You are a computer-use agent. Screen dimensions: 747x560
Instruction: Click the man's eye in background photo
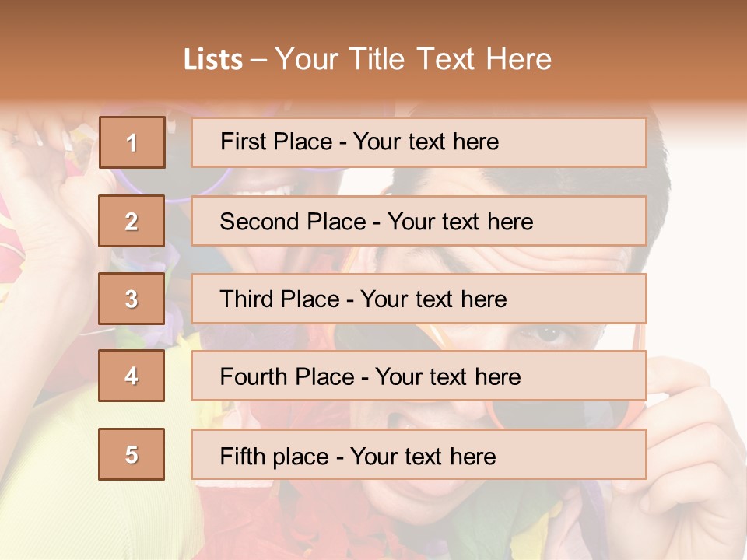coord(550,334)
